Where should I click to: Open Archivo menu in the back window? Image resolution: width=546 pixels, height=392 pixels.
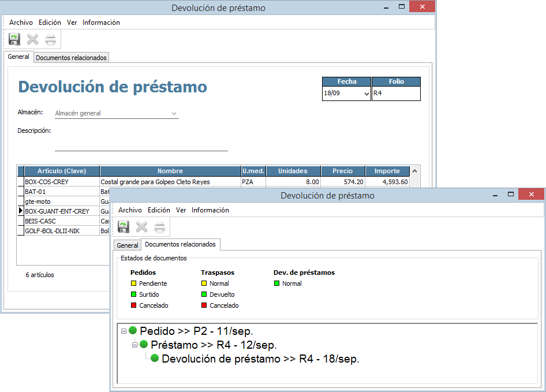[21, 23]
